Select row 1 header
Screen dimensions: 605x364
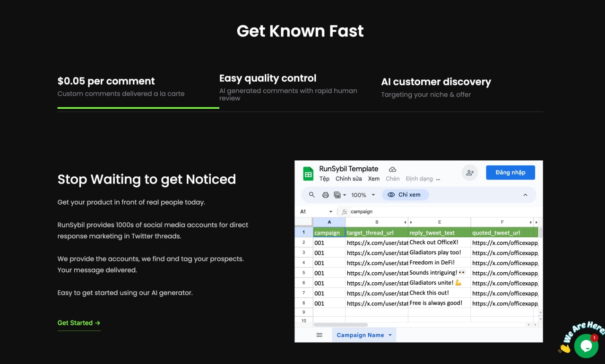(304, 232)
